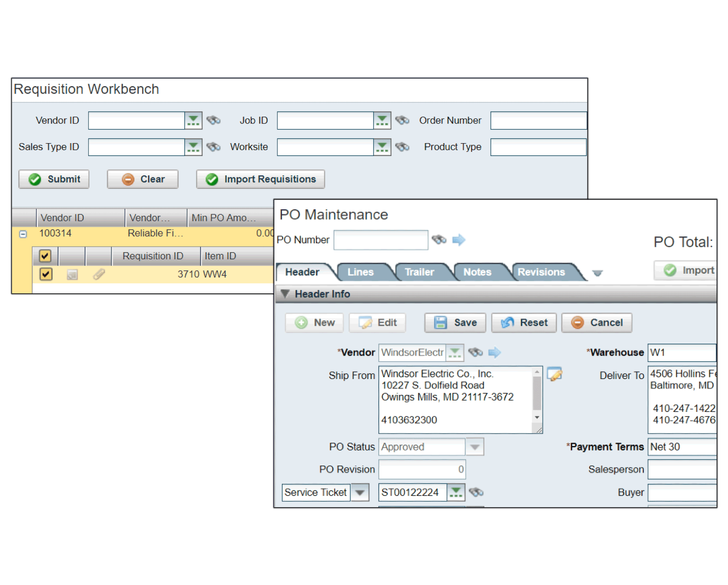Click blue arrow icon beside Vendor field
Image resolution: width=728 pixels, height=585 pixels.
(x=494, y=352)
